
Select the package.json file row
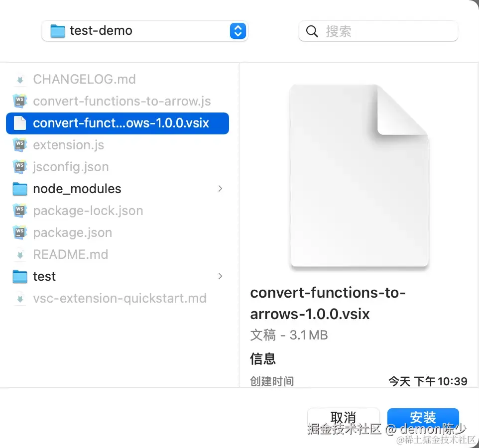coord(72,232)
